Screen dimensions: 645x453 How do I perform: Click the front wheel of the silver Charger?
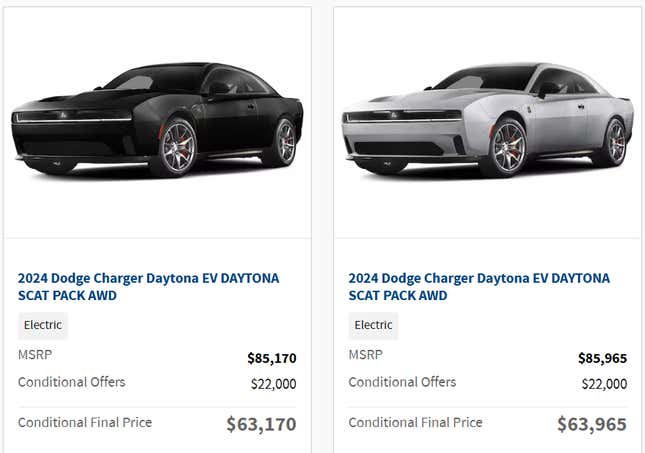coord(507,148)
